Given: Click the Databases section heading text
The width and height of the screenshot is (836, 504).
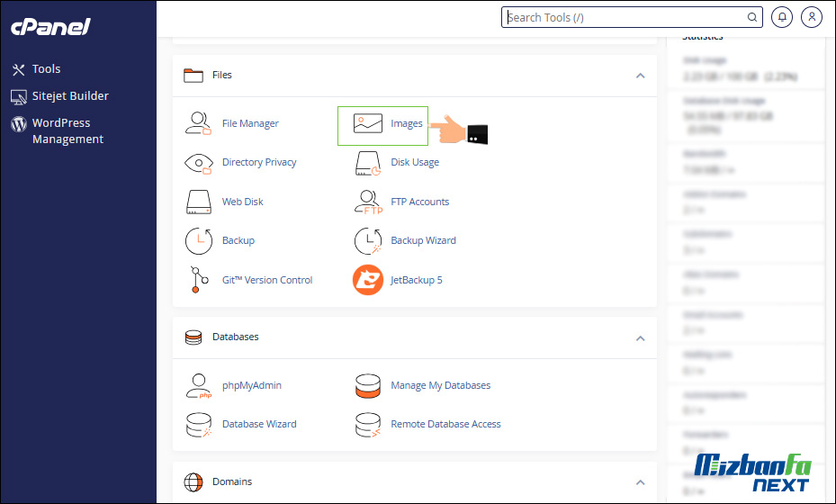Looking at the screenshot, I should tap(235, 337).
